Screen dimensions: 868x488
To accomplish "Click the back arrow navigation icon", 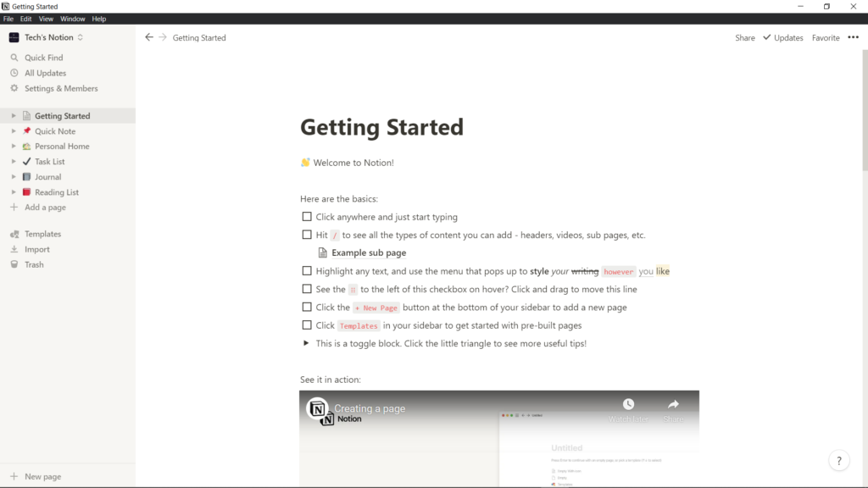I will point(149,37).
